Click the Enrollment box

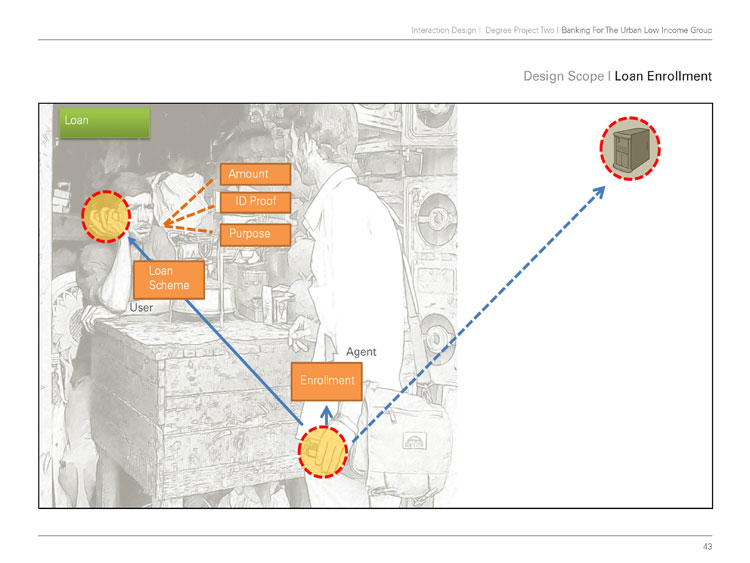(327, 381)
